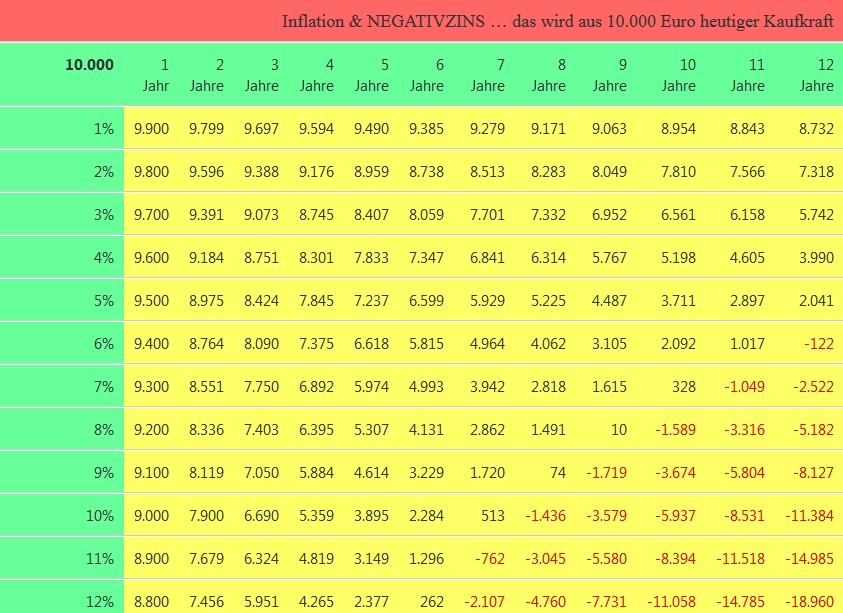This screenshot has width=843, height=613.
Task: Click cell '513' in the 10% row
Action: pyautogui.click(x=493, y=516)
